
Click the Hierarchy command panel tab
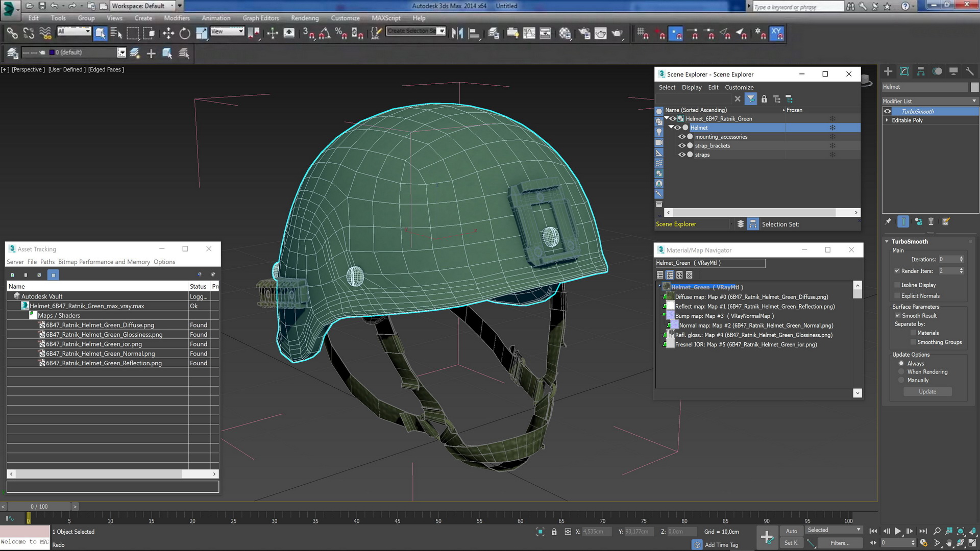coord(921,71)
